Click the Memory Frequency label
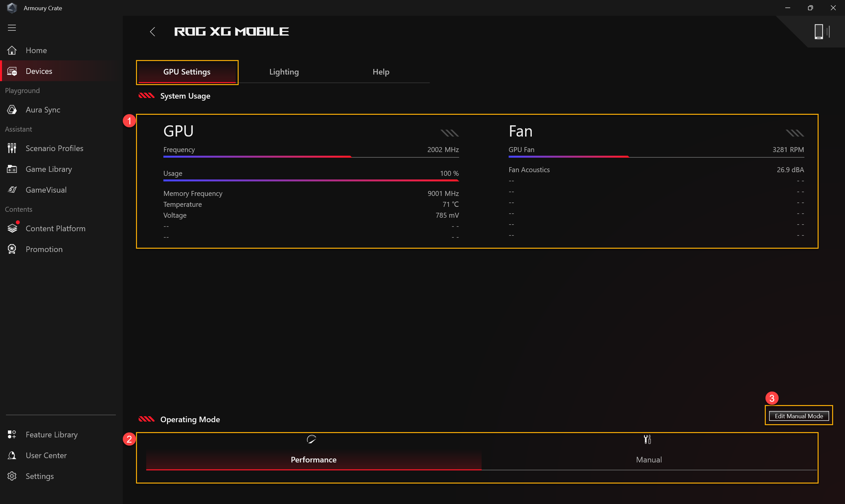The image size is (845, 504). [x=193, y=194]
